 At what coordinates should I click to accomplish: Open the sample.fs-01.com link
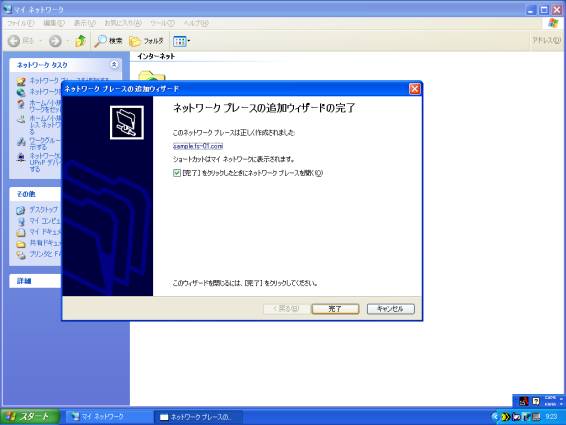[x=198, y=146]
